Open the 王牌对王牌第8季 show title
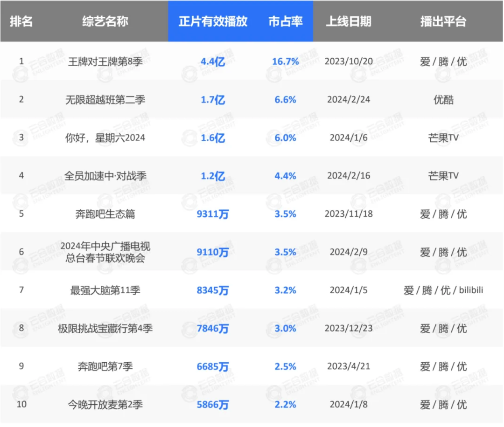504x427 pixels. pos(105,62)
